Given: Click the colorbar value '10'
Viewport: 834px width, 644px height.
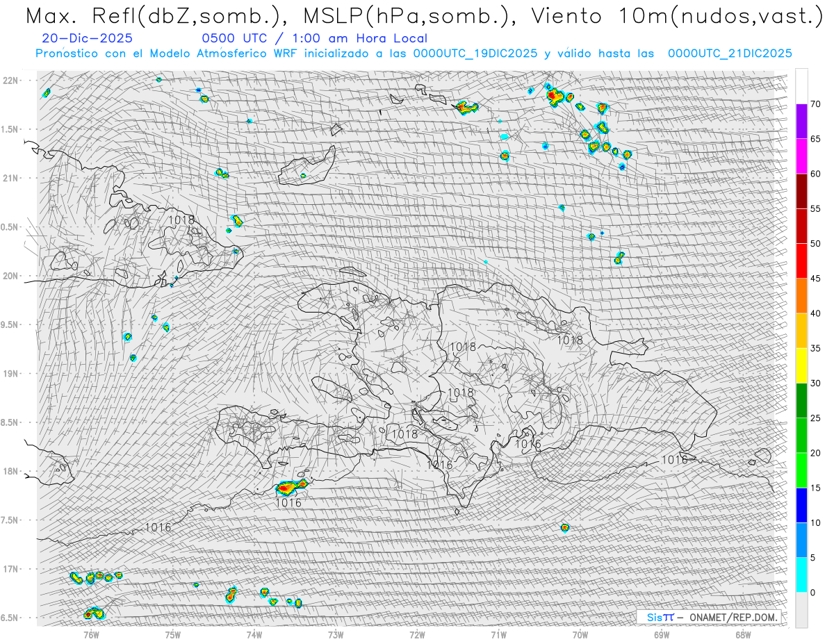Looking at the screenshot, I should pos(815,522).
